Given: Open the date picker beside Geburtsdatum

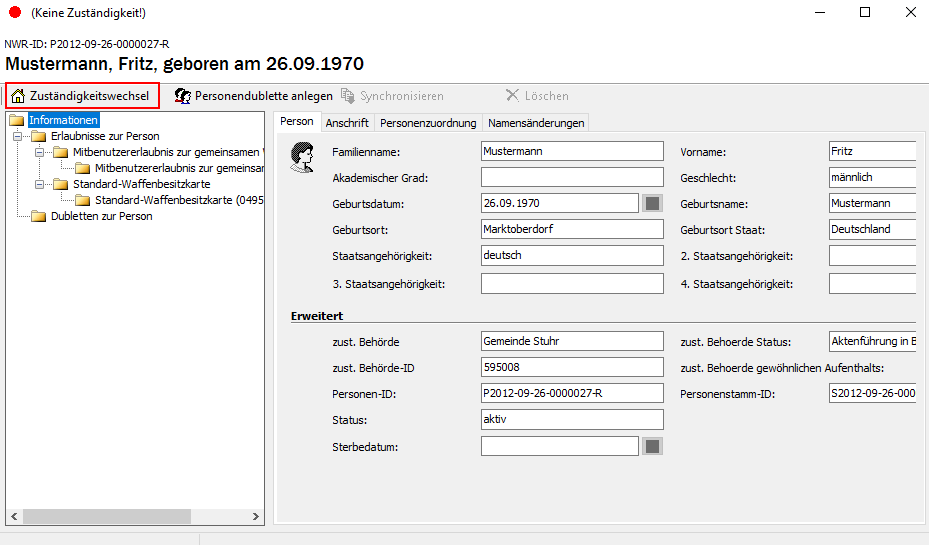Looking at the screenshot, I should coord(652,203).
